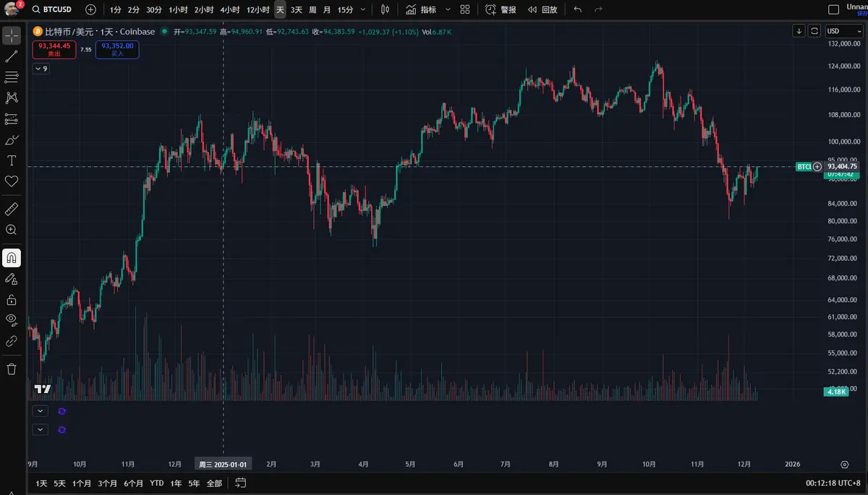This screenshot has height=495, width=868.
Task: Select the 1分 interval
Action: click(116, 9)
